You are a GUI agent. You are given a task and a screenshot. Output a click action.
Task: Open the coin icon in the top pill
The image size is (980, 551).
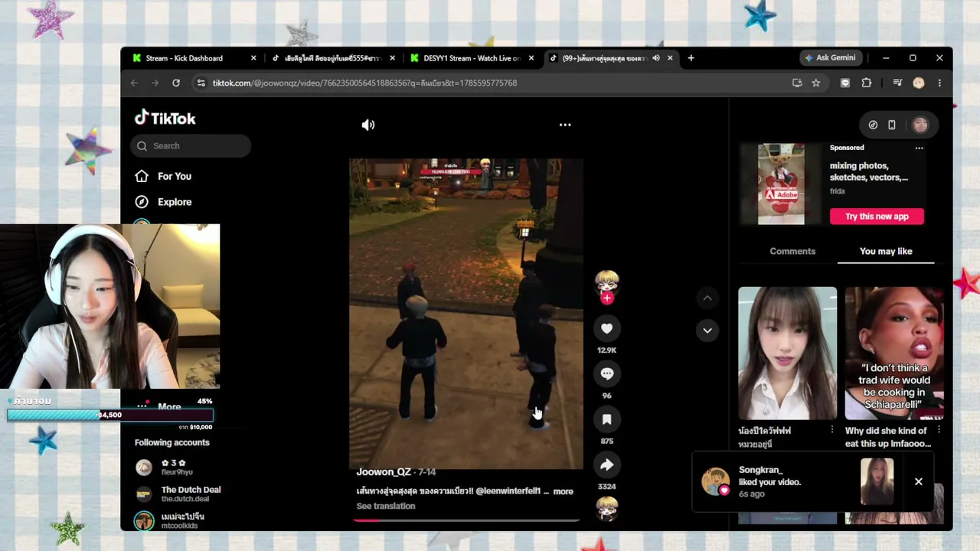(873, 125)
